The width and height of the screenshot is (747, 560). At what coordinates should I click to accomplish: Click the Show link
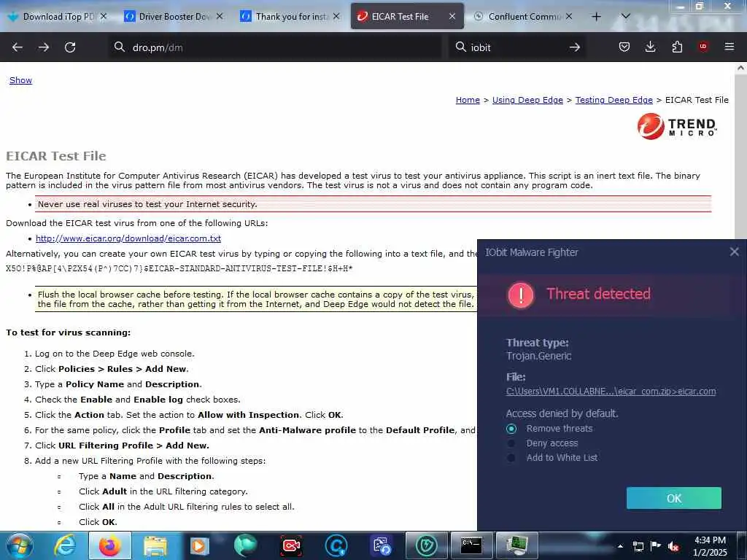[20, 80]
